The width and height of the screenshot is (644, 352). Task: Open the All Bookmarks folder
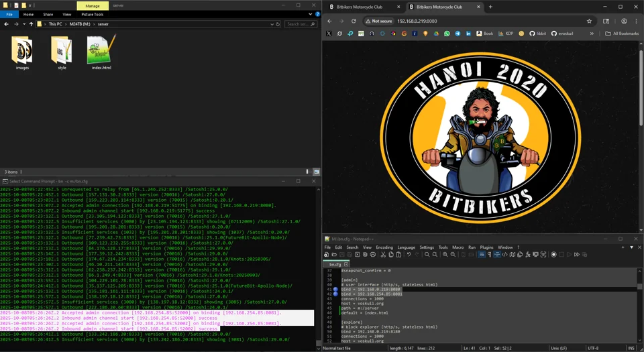[622, 34]
